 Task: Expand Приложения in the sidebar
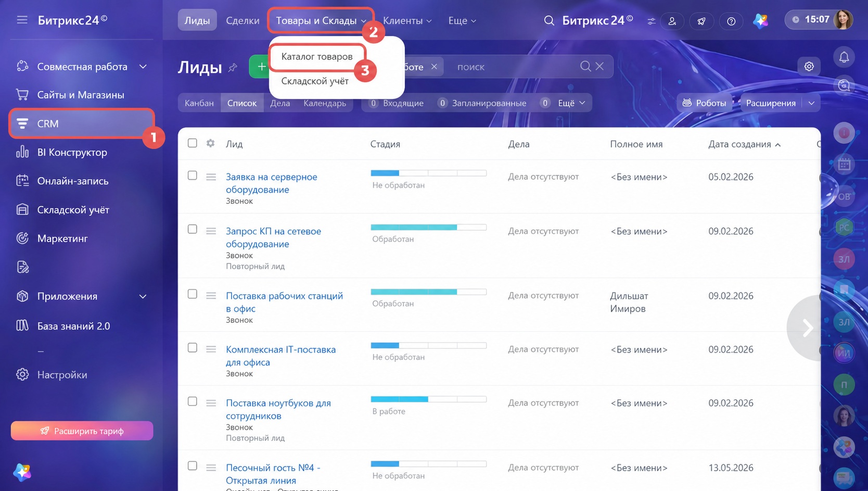[x=143, y=296]
